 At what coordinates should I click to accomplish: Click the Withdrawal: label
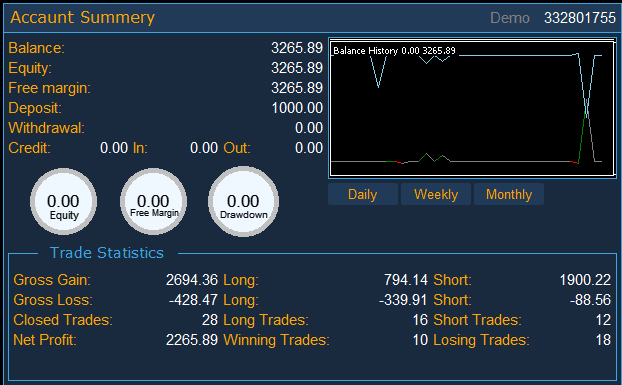coord(46,128)
